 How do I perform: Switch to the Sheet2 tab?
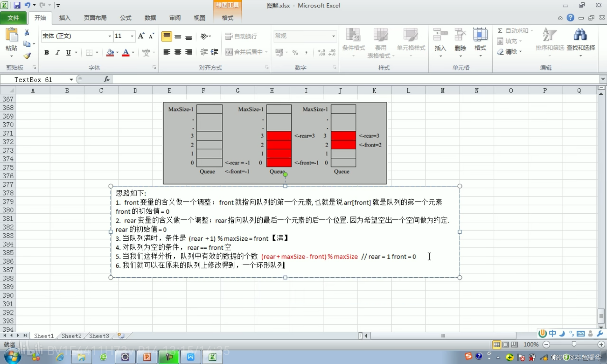(71, 336)
